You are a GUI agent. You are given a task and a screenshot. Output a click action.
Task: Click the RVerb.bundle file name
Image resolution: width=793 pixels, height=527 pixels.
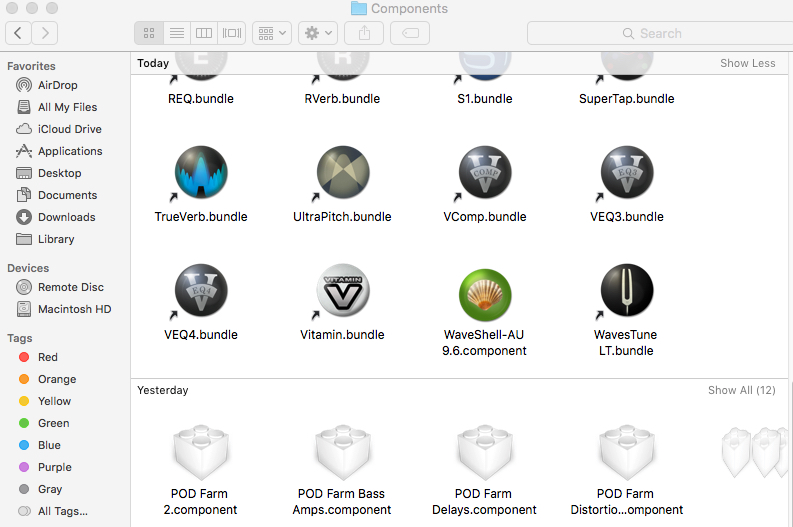pyautogui.click(x=342, y=99)
